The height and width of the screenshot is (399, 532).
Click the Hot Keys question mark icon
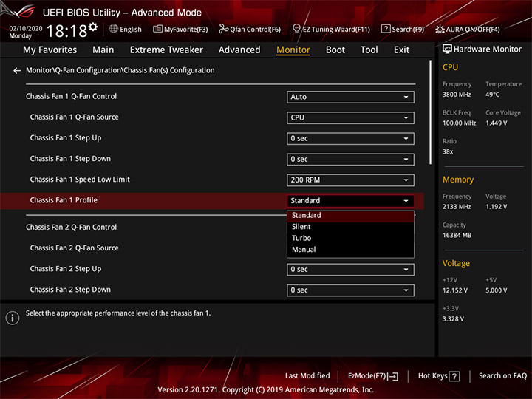(x=454, y=376)
